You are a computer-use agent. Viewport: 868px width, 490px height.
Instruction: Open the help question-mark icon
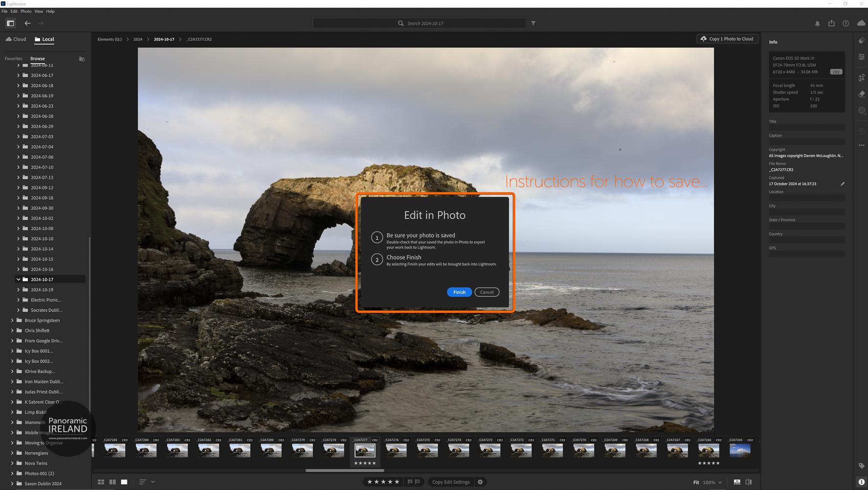coord(846,23)
